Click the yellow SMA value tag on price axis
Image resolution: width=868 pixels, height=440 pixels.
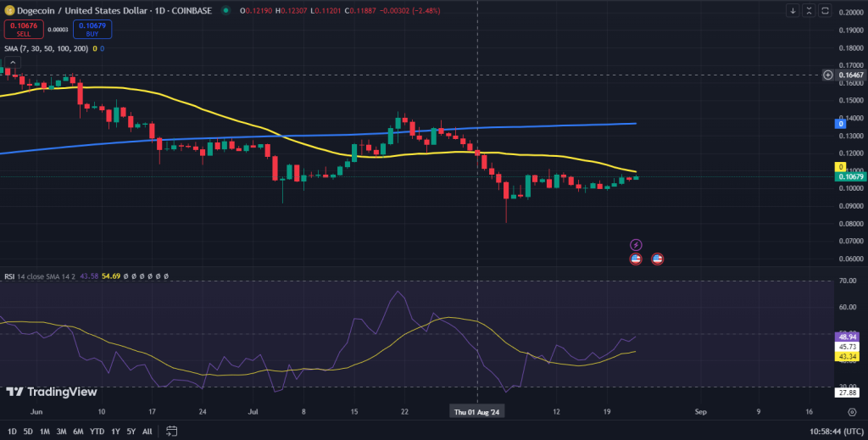840,167
